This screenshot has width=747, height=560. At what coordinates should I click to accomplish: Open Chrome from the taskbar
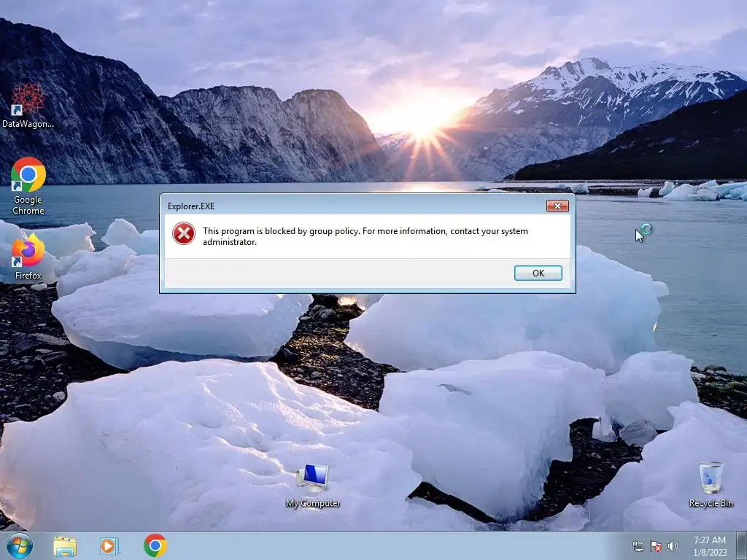(155, 545)
